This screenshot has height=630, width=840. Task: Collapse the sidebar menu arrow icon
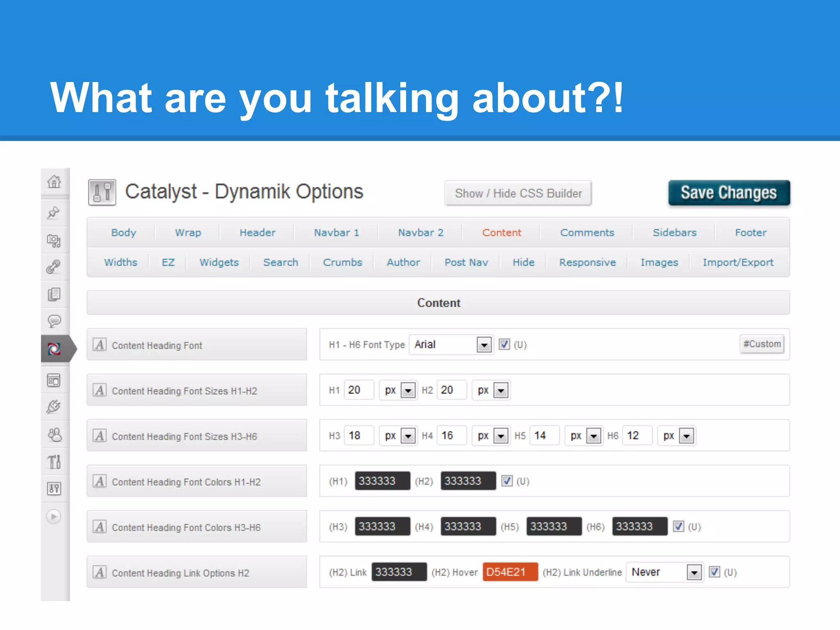[x=54, y=516]
